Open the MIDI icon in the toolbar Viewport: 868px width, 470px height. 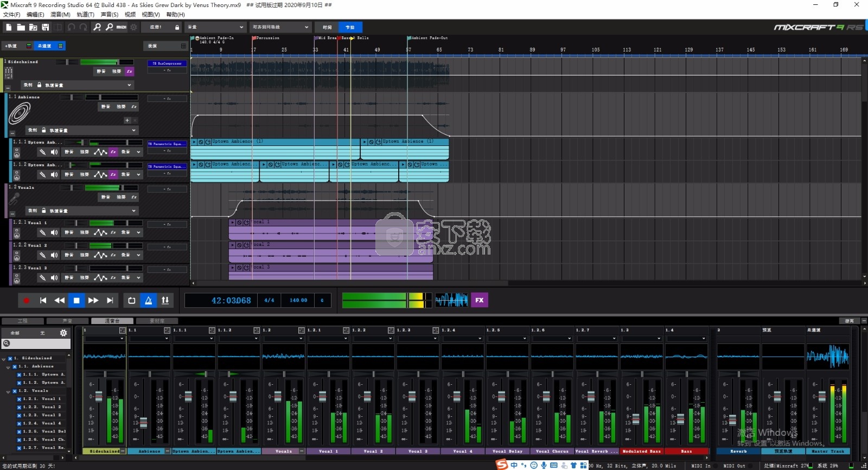tap(122, 27)
